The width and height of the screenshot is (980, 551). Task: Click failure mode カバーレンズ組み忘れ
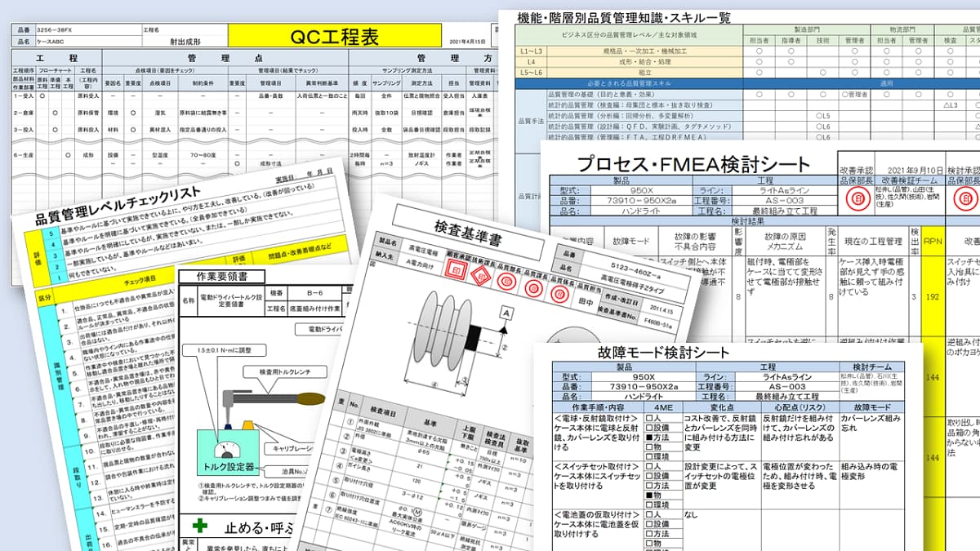coord(871,424)
